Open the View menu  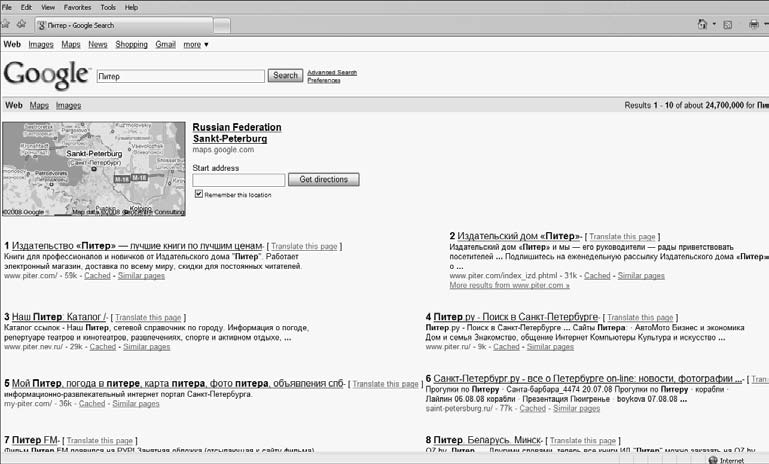pos(48,7)
